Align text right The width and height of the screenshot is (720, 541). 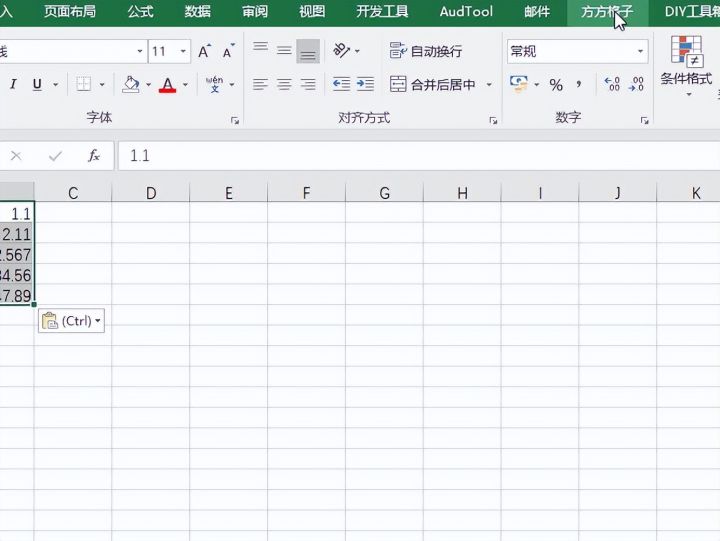[x=308, y=85]
